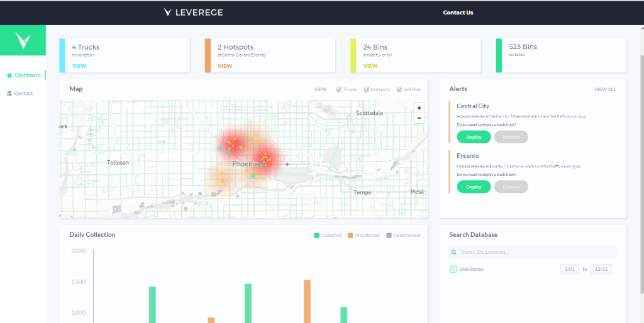Screen dimensions: 644x323
Task: Click the Uncollected orange legend swatch
Action: tap(350, 235)
